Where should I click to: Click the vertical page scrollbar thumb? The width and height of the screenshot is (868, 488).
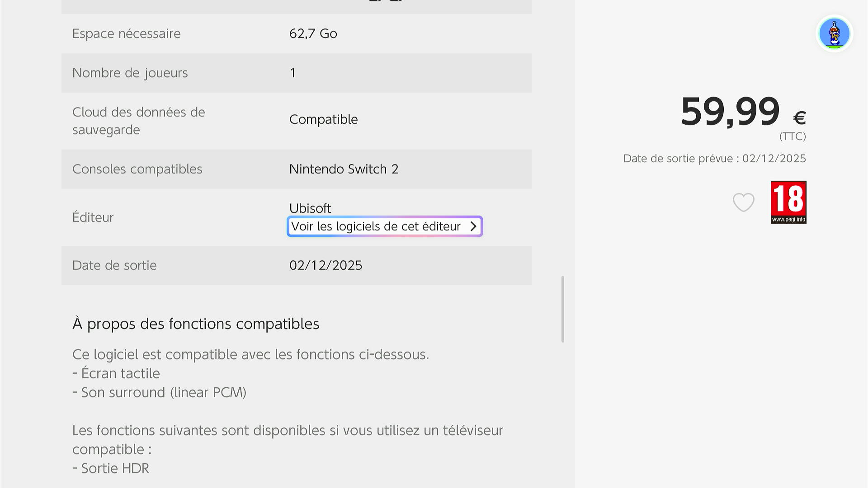[562, 309]
